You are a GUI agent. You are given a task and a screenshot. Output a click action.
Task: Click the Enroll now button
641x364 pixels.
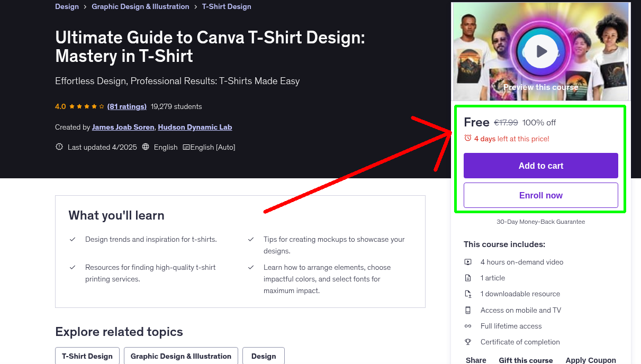pyautogui.click(x=540, y=195)
